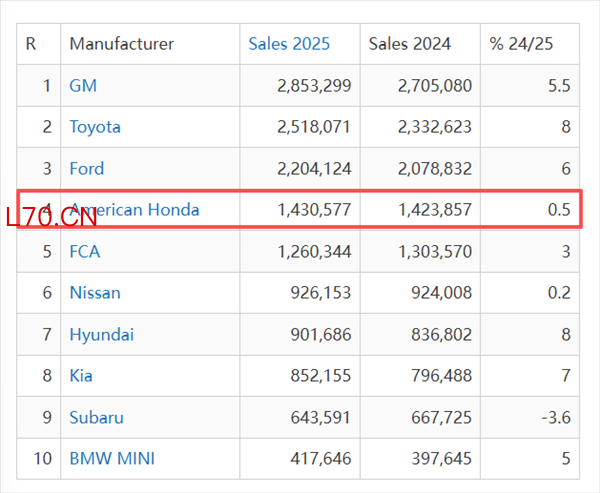Select GM's 2025 sales value 2,853,299
Screen dimensions: 600x493
[x=313, y=86]
